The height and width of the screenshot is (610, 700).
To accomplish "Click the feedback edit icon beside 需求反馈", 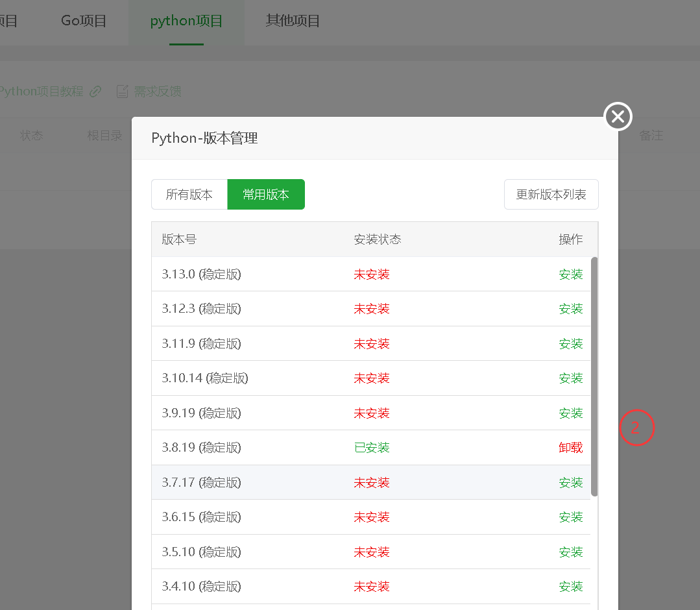I will tap(123, 91).
